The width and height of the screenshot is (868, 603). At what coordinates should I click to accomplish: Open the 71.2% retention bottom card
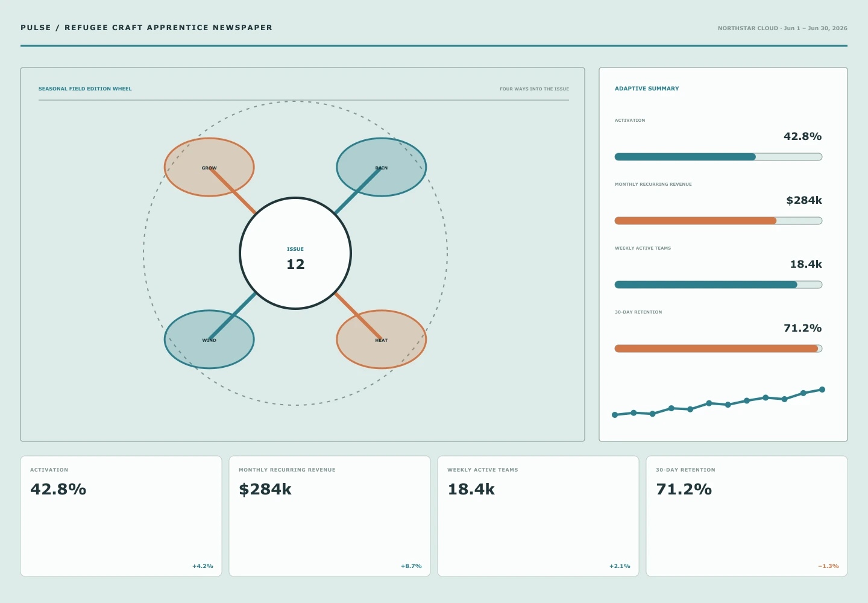(747, 516)
